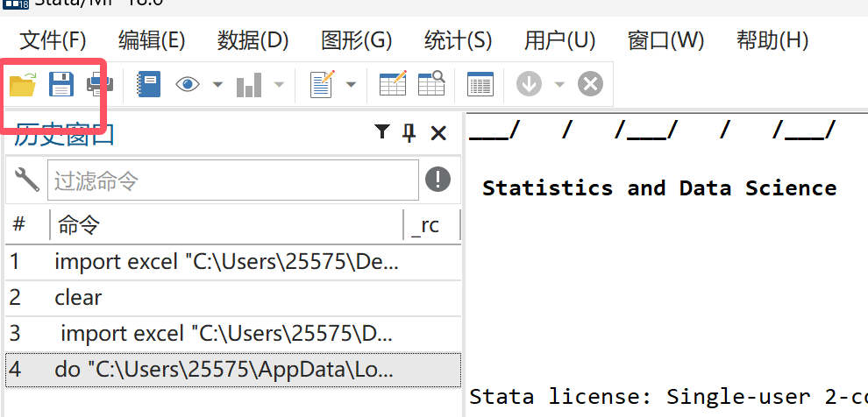Select the do "C:\Users\25575\AppData command

pos(233,370)
